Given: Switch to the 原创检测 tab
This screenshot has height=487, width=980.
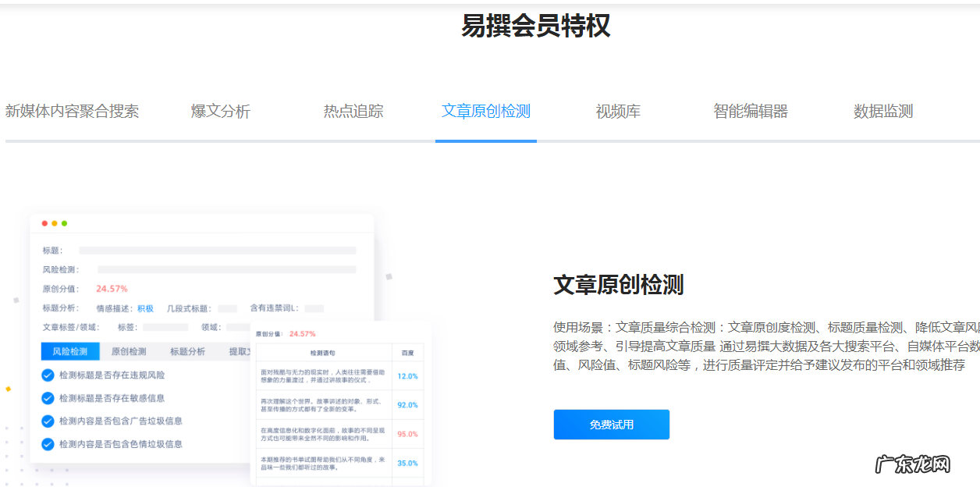Looking at the screenshot, I should pyautogui.click(x=129, y=350).
